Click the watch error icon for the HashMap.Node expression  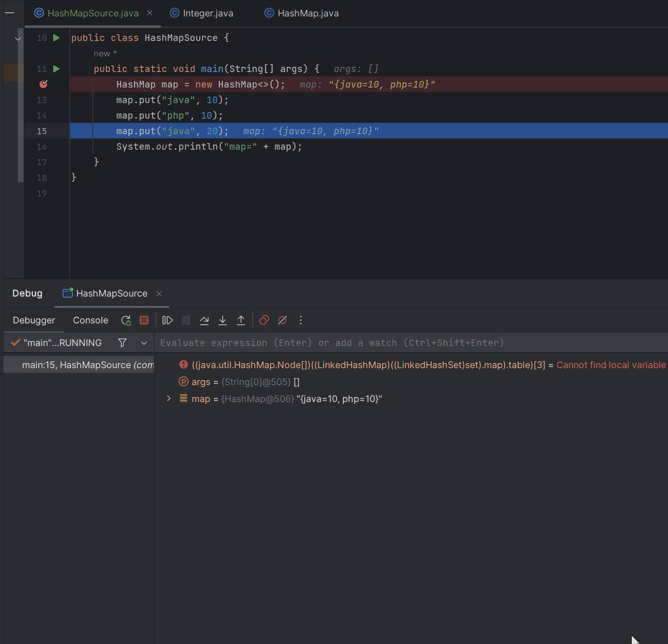pos(184,364)
